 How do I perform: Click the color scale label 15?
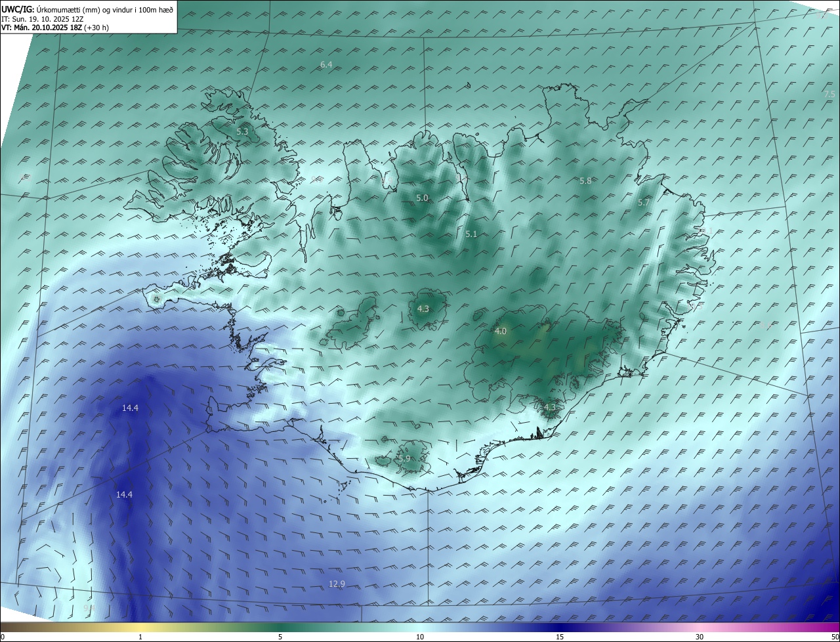click(x=560, y=637)
